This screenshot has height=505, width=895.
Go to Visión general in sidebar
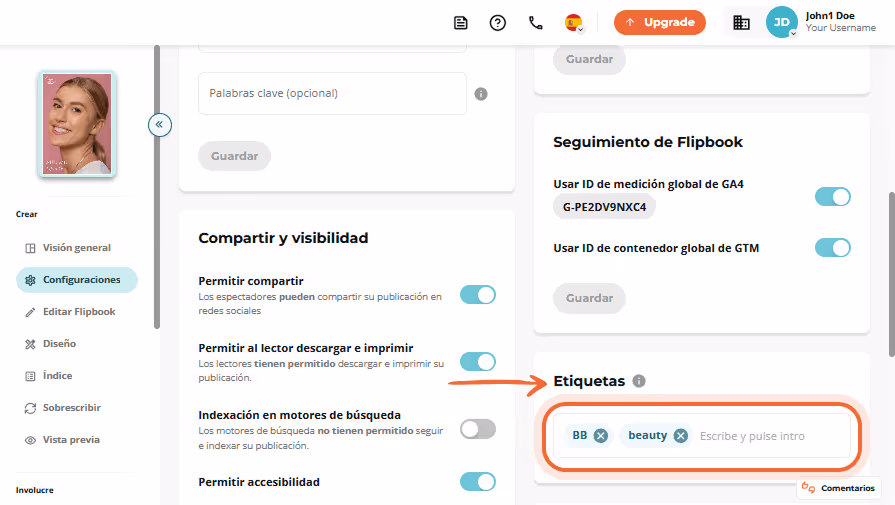[77, 248]
